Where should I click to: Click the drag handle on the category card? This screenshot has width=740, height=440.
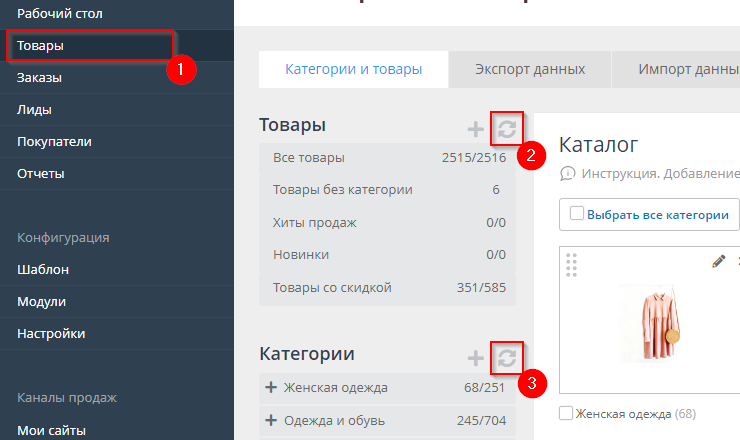[572, 265]
